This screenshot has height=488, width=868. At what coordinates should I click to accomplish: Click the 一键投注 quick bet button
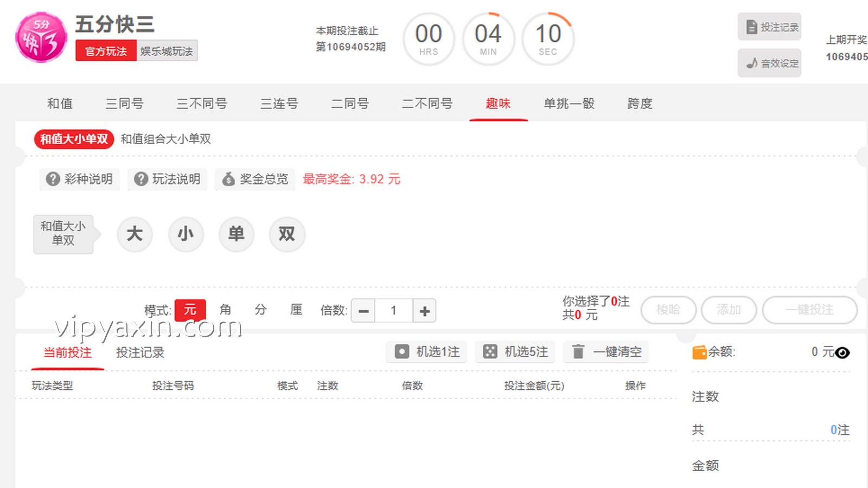click(x=809, y=310)
